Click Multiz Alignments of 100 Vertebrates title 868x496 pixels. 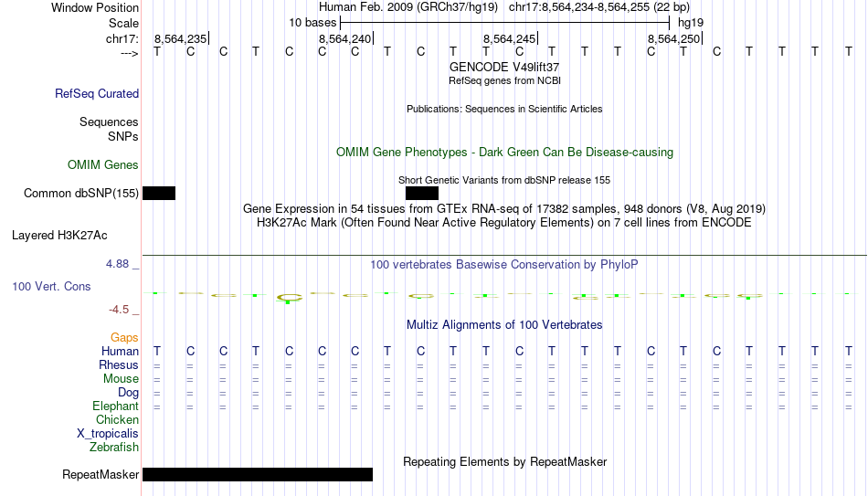(x=504, y=325)
